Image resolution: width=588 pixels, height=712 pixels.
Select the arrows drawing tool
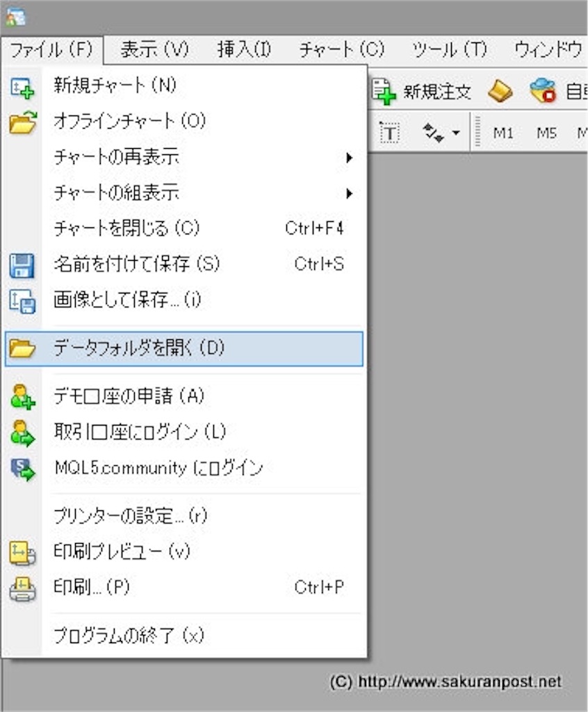[434, 133]
